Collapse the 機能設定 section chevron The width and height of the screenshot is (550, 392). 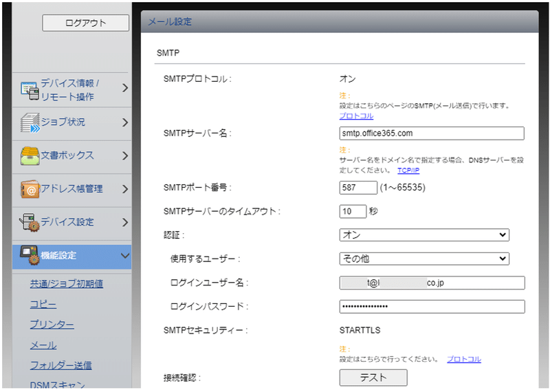pos(125,255)
